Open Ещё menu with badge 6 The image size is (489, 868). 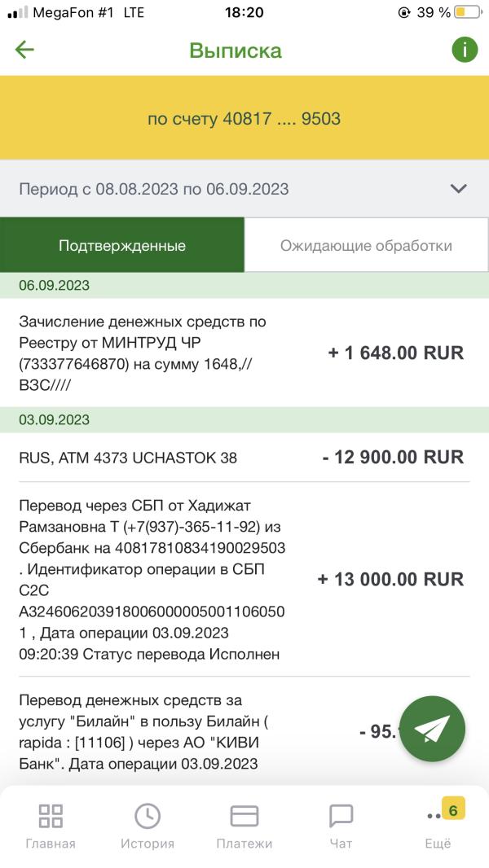(438, 826)
